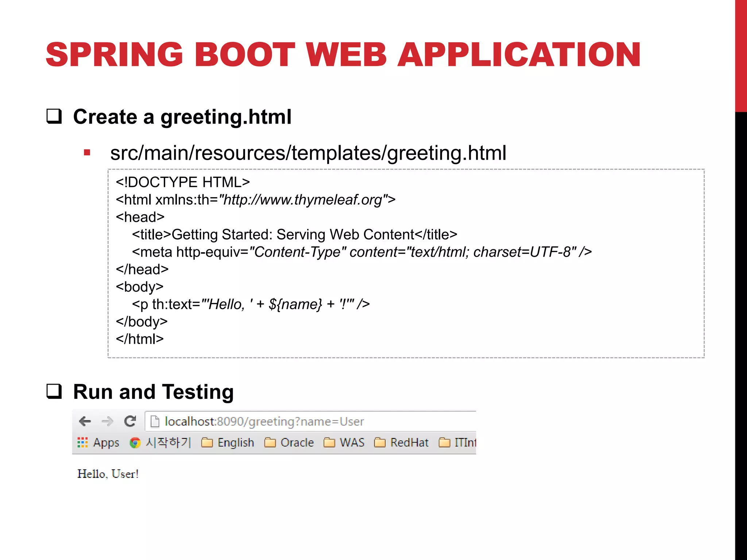The image size is (747, 560).
Task: Click checkbox bullet beside Create a greeting.html
Action: (54, 116)
